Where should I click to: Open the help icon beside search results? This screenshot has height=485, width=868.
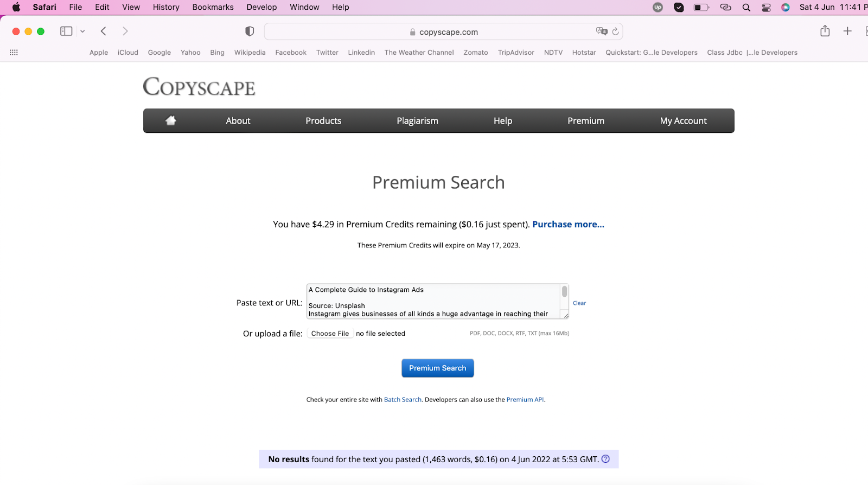tap(606, 459)
